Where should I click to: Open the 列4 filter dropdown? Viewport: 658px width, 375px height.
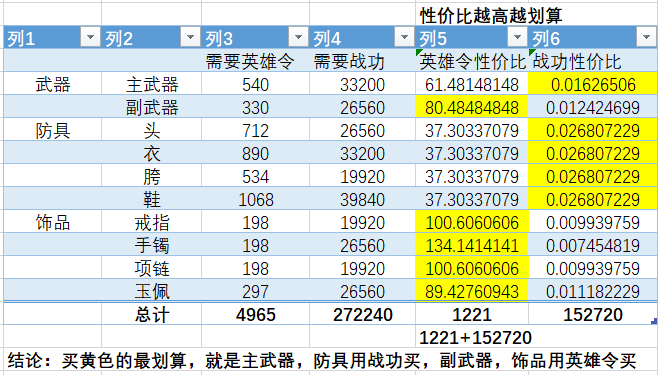404,38
